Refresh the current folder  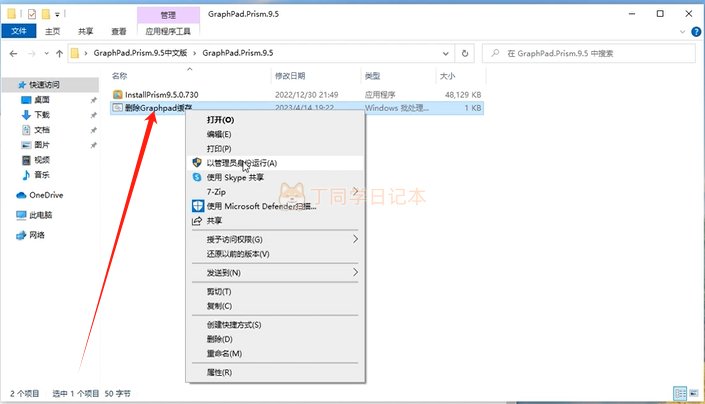(465, 53)
